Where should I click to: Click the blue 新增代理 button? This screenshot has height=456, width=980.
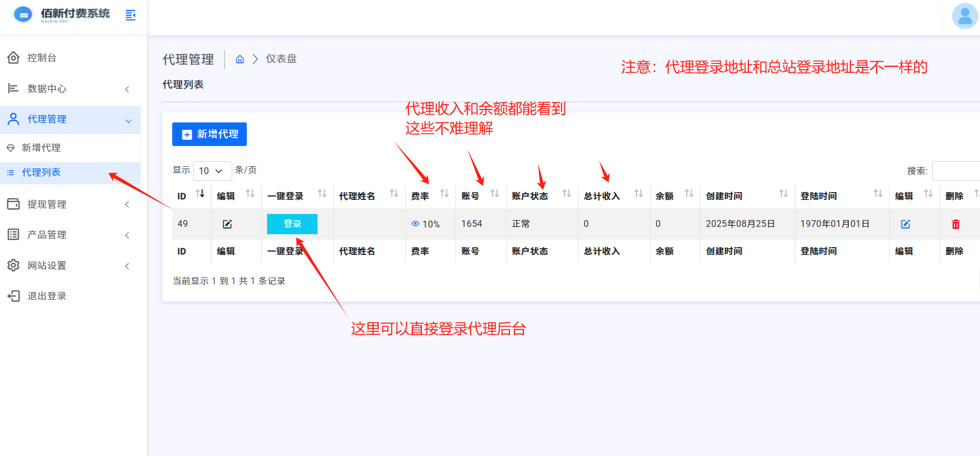(x=209, y=134)
